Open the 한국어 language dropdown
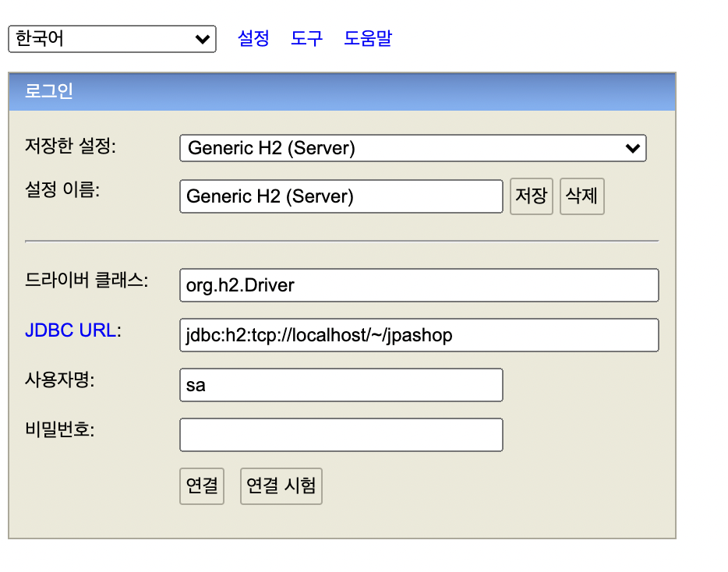This screenshot has width=728, height=572. (x=111, y=38)
